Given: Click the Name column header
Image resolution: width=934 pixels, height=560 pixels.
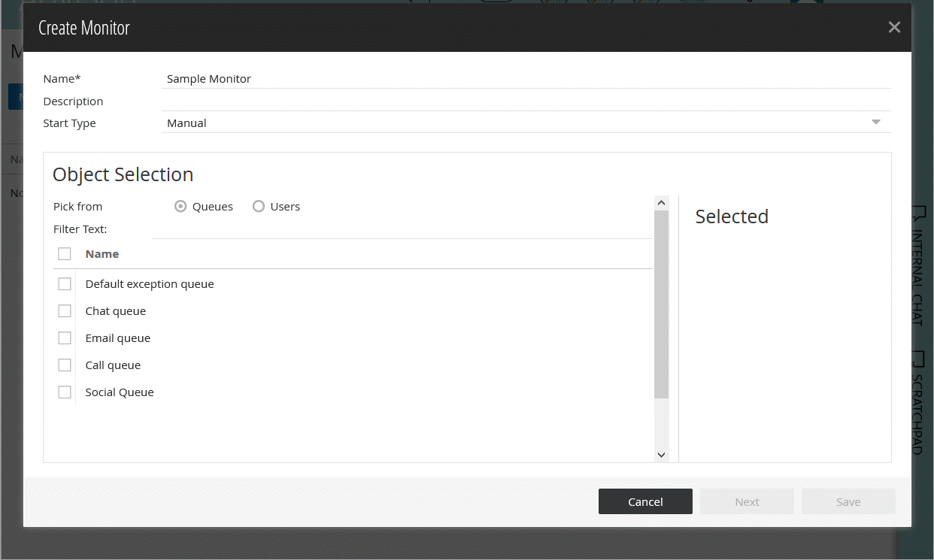Looking at the screenshot, I should 102,254.
